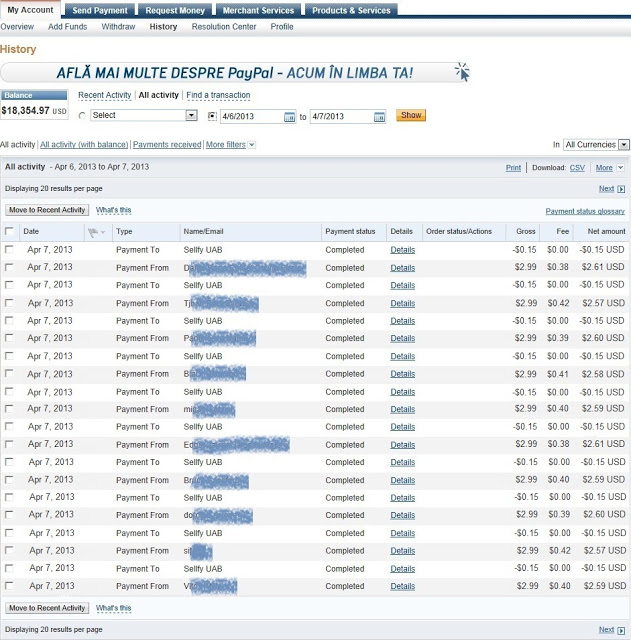
Task: Open the end date calendar picker icon
Action: (x=379, y=117)
